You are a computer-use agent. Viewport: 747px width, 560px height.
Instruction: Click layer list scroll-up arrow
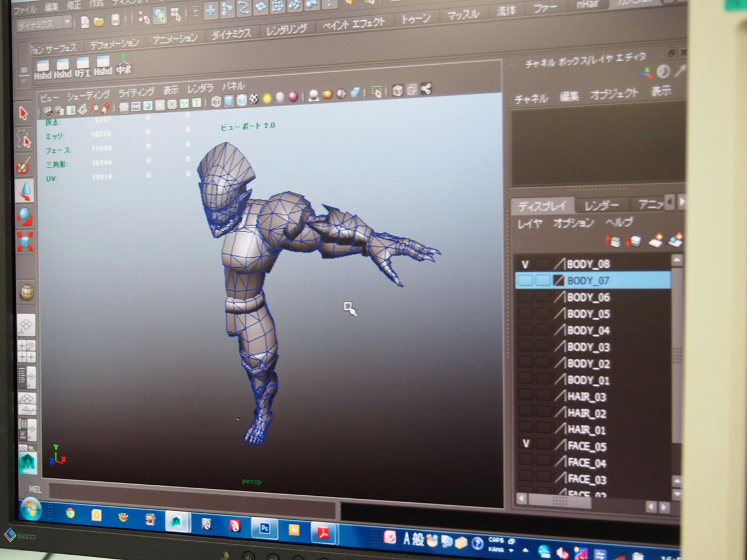tap(677, 259)
